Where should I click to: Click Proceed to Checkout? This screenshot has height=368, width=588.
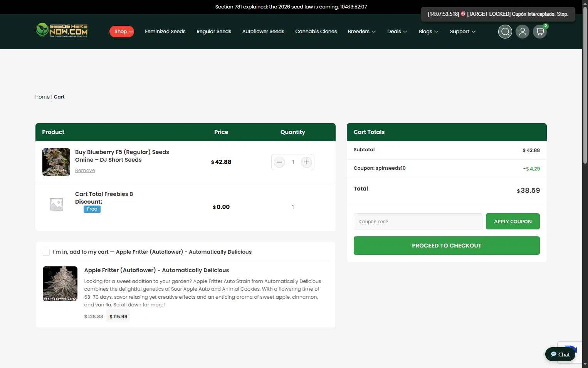(x=447, y=246)
